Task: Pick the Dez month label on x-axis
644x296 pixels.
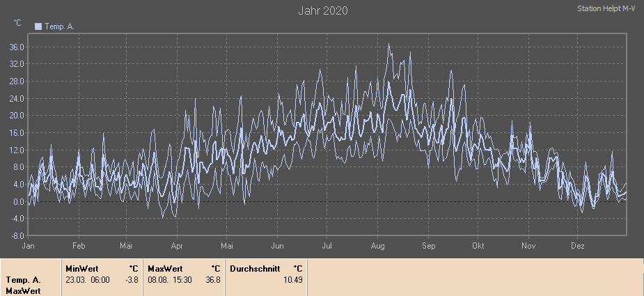Action: pyautogui.click(x=578, y=246)
